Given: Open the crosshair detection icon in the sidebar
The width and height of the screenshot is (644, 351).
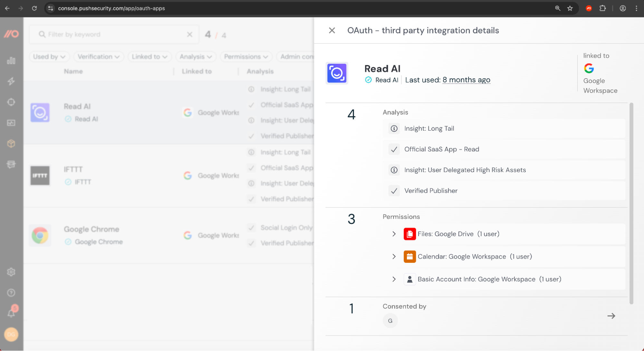Looking at the screenshot, I should click(11, 102).
